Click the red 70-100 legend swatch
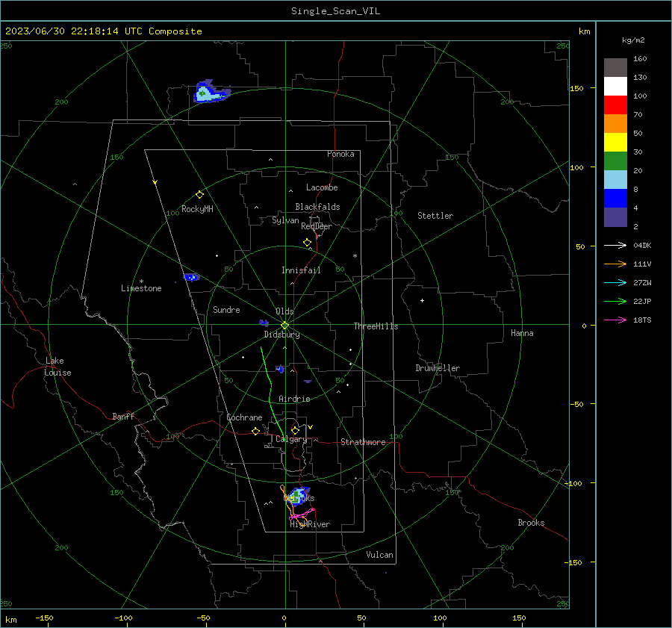This screenshot has height=628, width=672. click(615, 105)
